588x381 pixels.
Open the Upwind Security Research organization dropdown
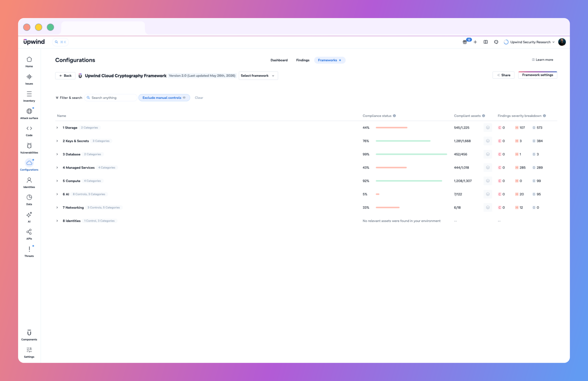pyautogui.click(x=529, y=42)
